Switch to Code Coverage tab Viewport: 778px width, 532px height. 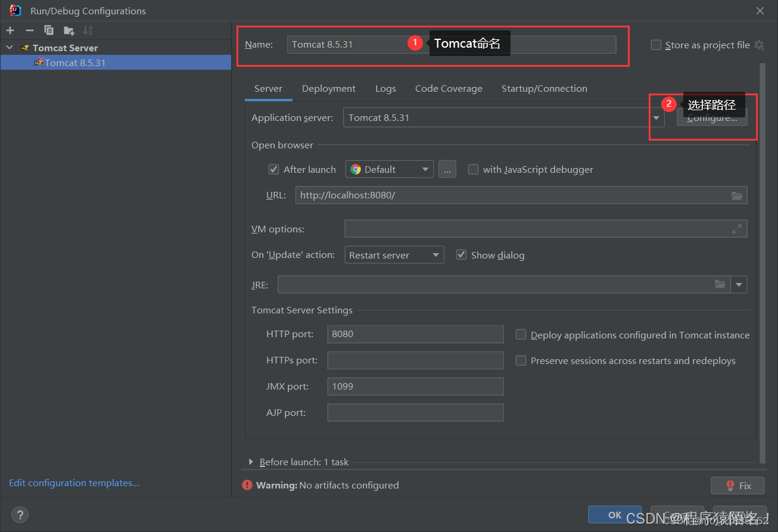449,89
